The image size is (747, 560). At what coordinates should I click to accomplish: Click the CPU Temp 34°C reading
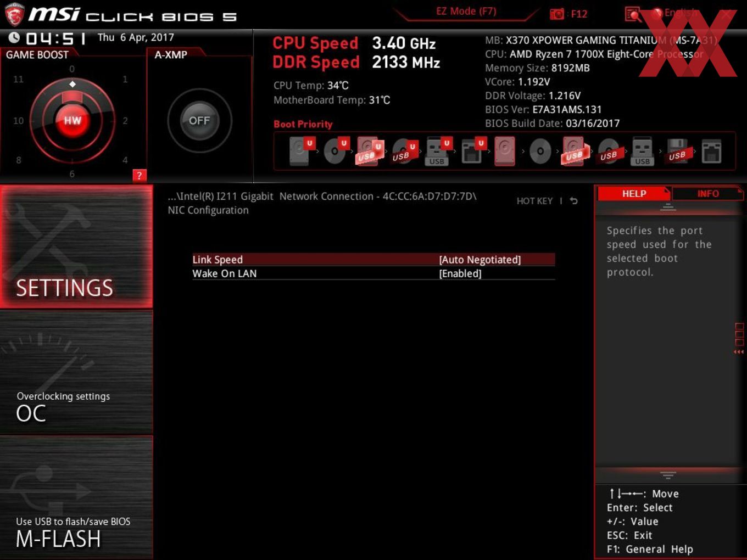point(311,86)
